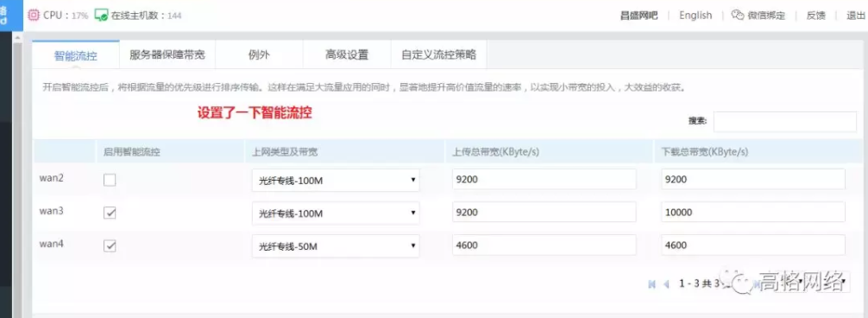Click the 在线主机数：144 status text
The width and height of the screenshot is (868, 318).
tap(146, 16)
